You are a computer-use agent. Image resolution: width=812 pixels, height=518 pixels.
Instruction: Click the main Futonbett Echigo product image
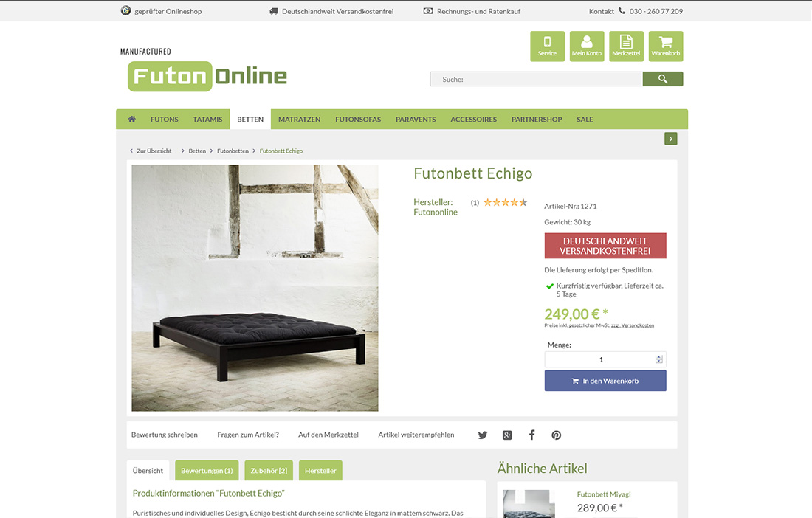click(x=255, y=289)
